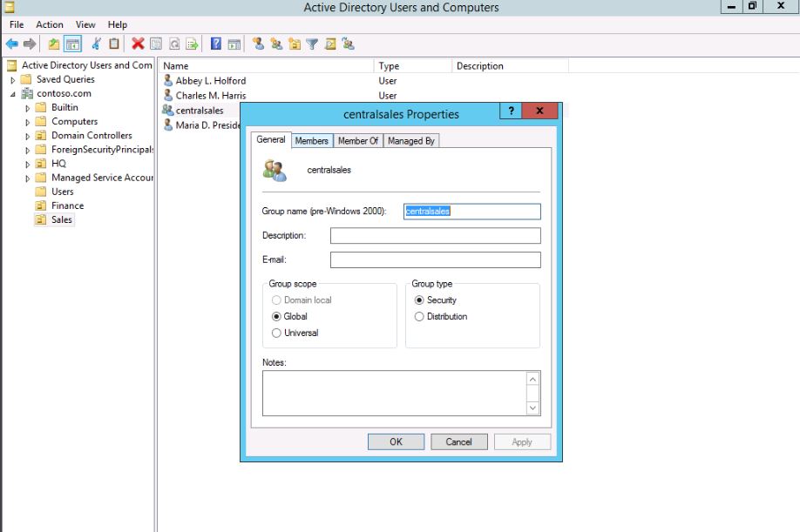Choose the Universal group scope
Screen dimensions: 800x532
[276, 333]
